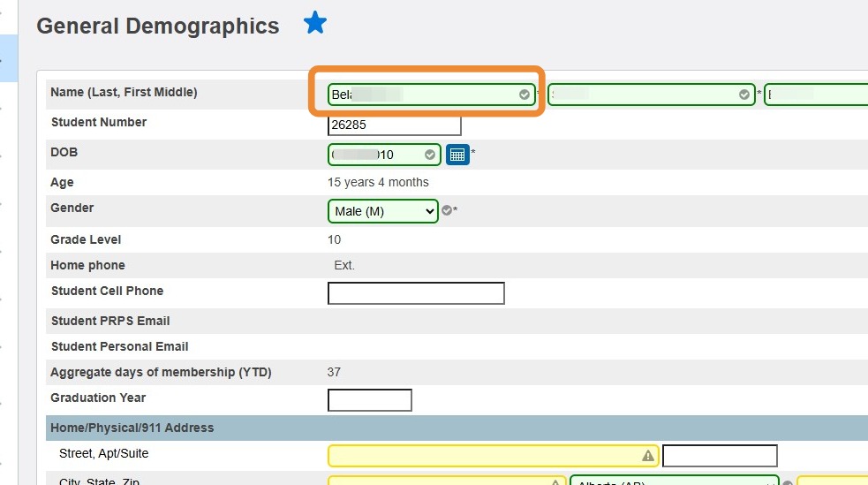Click the DOB date input field
Image resolution: width=868 pixels, height=485 pixels.
pyautogui.click(x=375, y=155)
